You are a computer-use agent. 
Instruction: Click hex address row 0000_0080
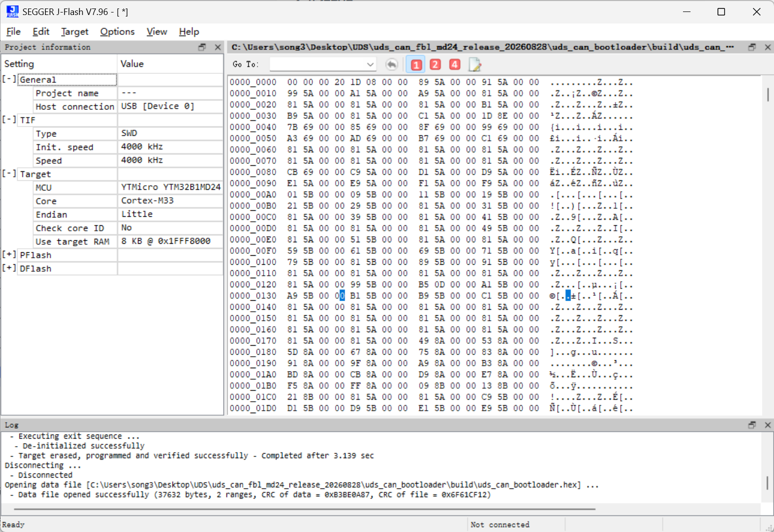(x=253, y=172)
